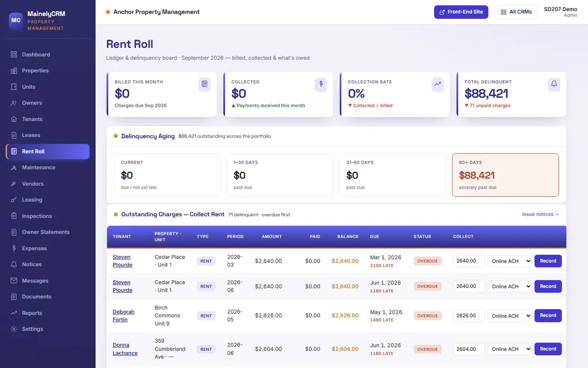The image size is (588, 368).
Task: Expand payment method for Deborah Fortin
Action: [509, 316]
